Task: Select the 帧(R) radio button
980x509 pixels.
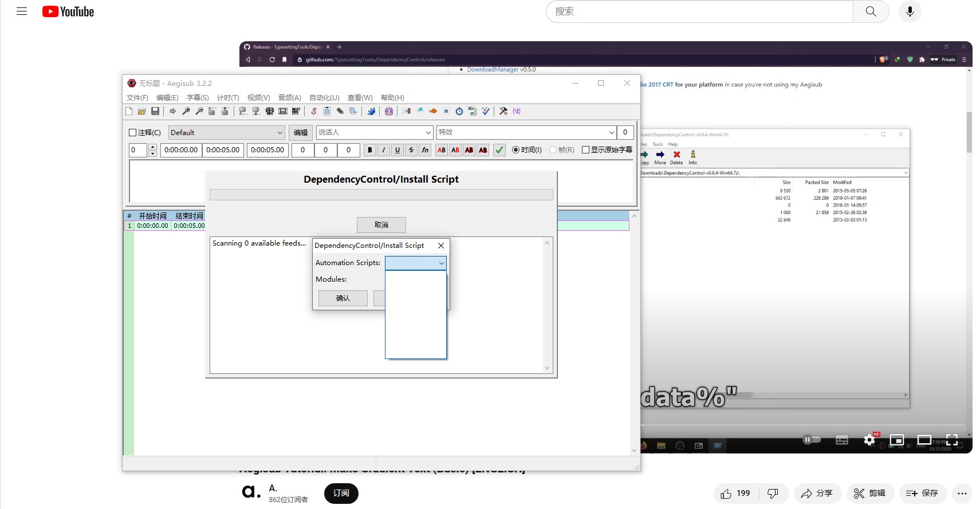Action: (x=562, y=150)
